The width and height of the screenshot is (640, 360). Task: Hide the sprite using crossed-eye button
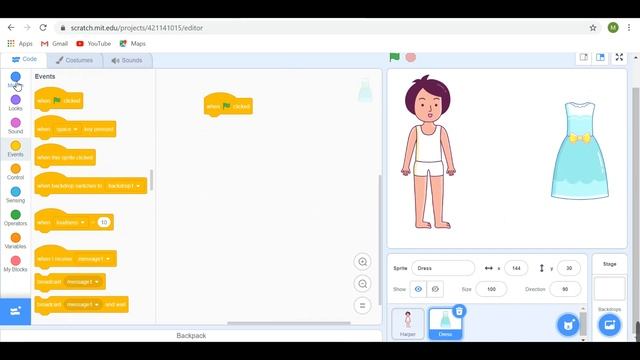pos(435,289)
